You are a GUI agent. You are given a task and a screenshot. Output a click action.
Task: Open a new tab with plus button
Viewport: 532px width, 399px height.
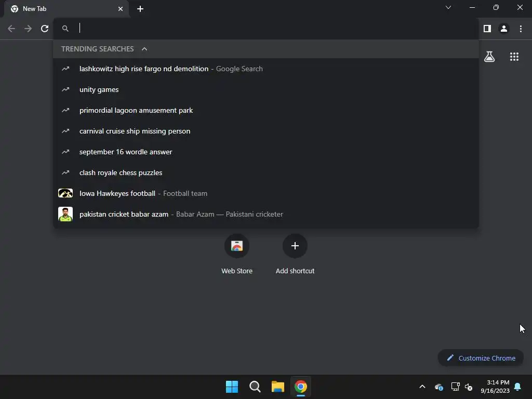[x=140, y=9]
